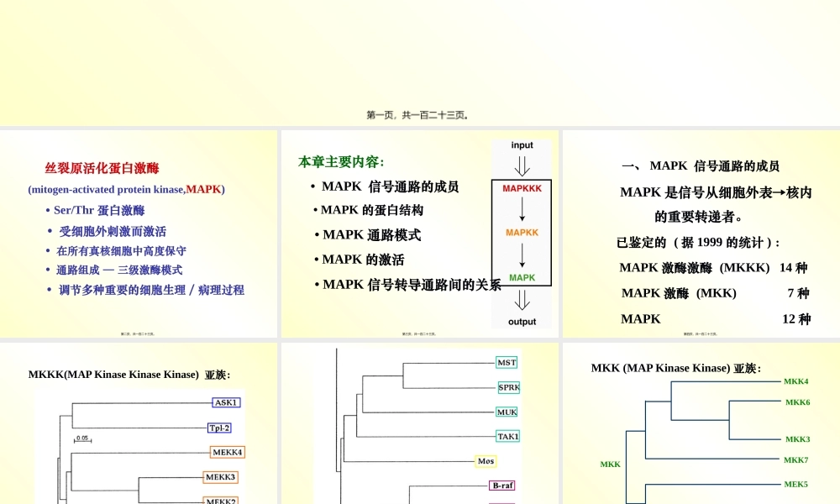The image size is (840, 504).
Task: Select the MST label in the dendrogram
Action: pos(505,361)
